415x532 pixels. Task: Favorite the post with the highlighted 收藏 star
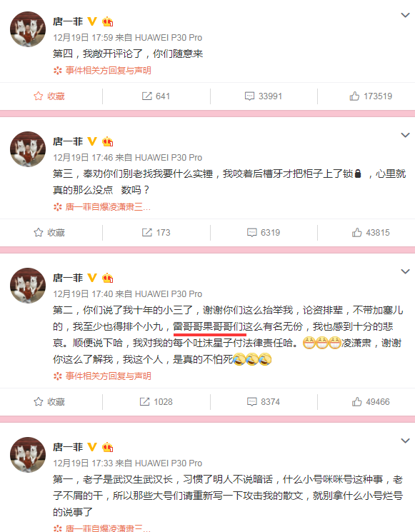tap(49, 96)
